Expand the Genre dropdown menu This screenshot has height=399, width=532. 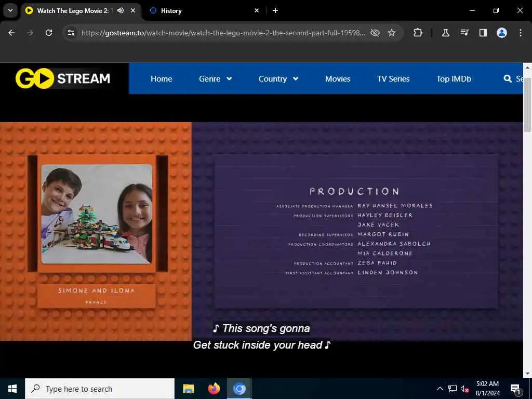pos(215,79)
